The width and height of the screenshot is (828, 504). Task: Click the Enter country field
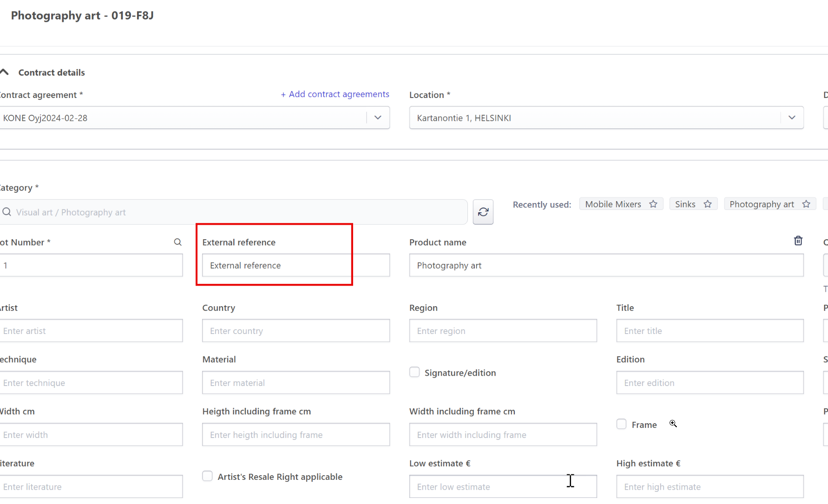point(296,331)
